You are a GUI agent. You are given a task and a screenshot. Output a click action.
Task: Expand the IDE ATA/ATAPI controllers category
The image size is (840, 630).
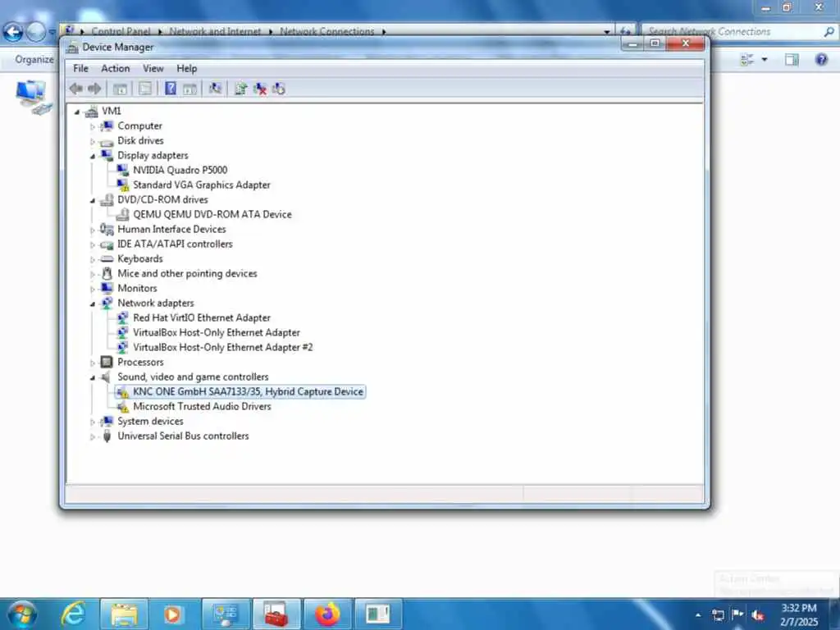92,244
